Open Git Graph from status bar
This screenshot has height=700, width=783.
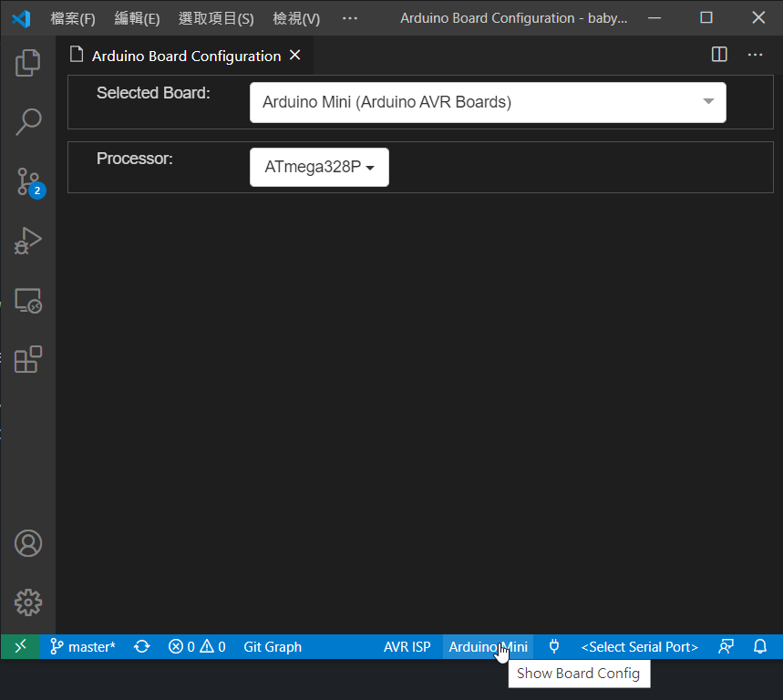point(273,646)
